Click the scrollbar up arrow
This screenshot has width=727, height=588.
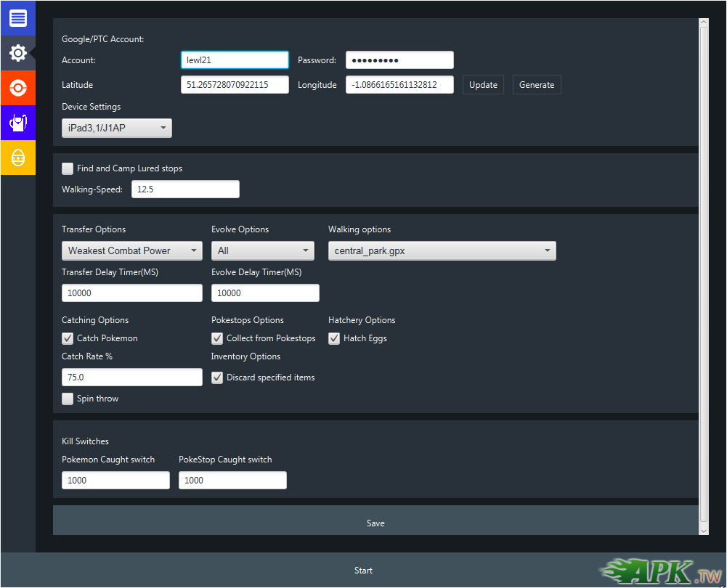click(703, 23)
